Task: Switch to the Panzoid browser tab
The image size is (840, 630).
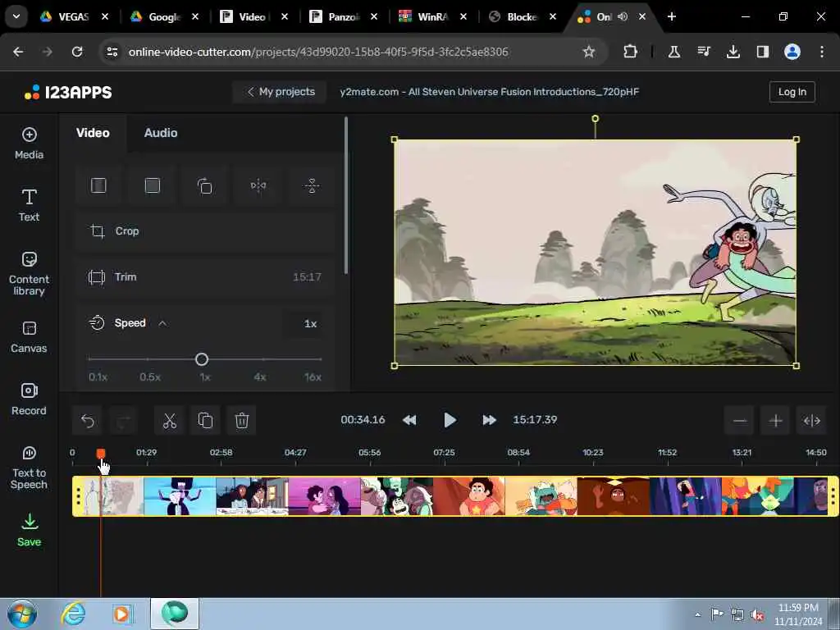Action: coord(343,16)
